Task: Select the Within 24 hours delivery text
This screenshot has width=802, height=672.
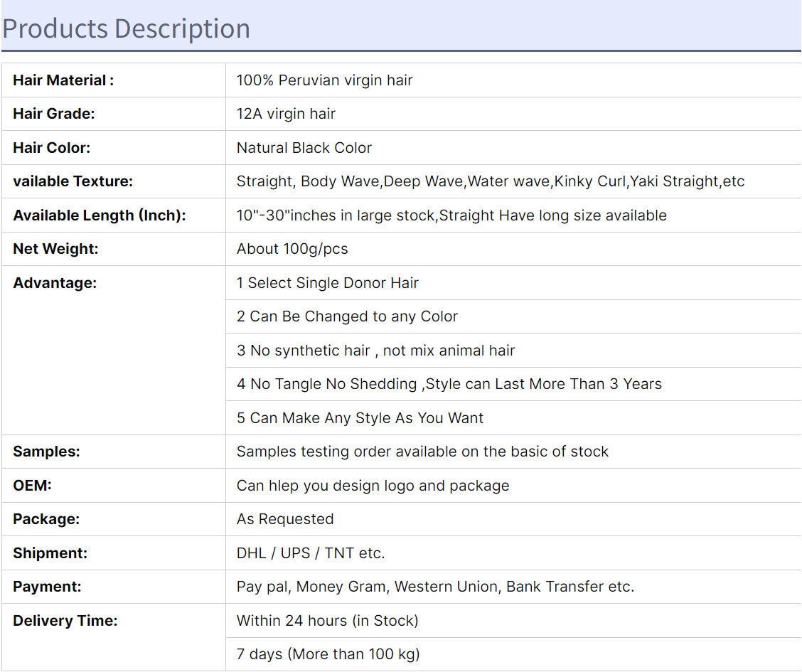Action: coord(327,620)
